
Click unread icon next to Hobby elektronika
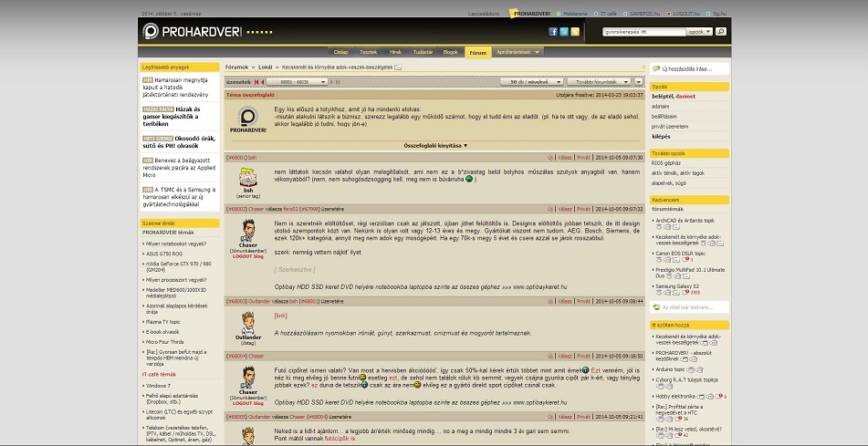pyautogui.click(x=719, y=396)
